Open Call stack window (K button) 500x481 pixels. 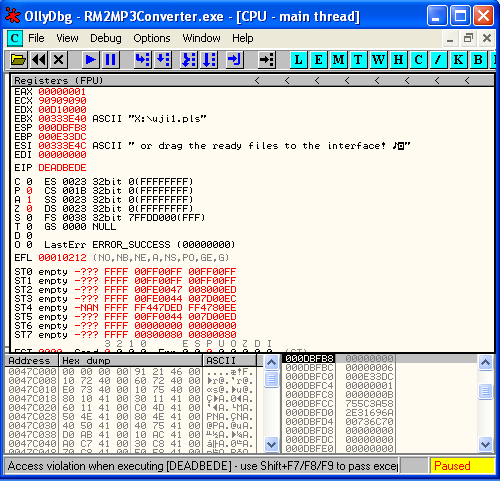[459, 60]
